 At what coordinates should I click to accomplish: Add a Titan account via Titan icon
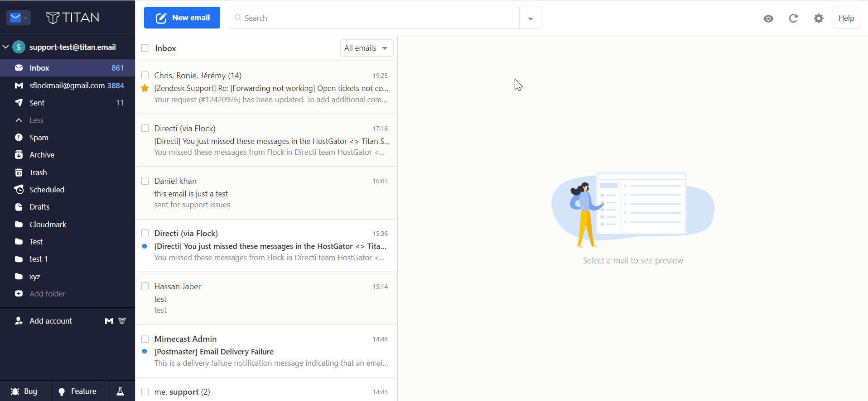coord(122,321)
